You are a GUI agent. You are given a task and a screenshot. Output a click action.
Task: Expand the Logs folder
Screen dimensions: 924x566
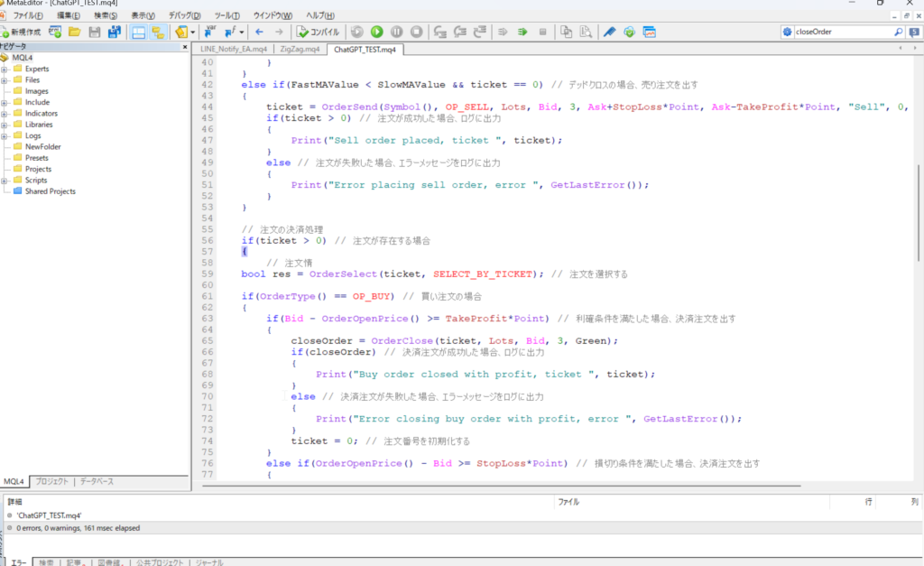pyautogui.click(x=5, y=136)
